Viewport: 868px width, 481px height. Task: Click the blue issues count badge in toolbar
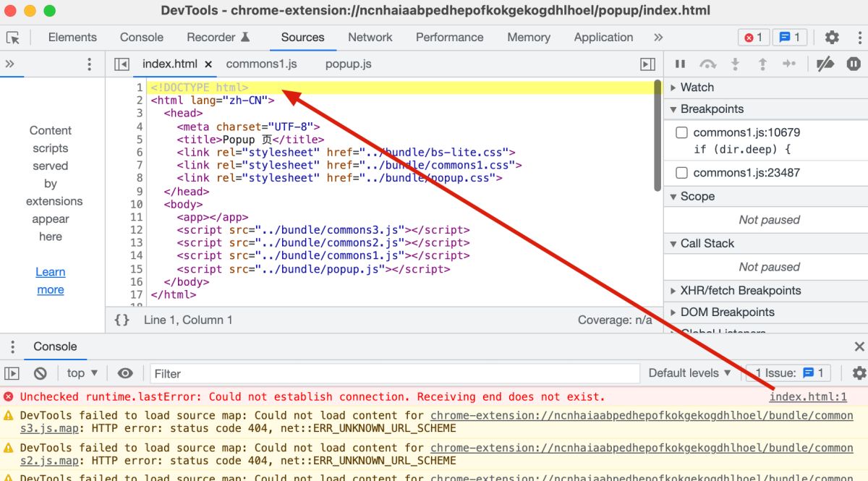pyautogui.click(x=790, y=38)
